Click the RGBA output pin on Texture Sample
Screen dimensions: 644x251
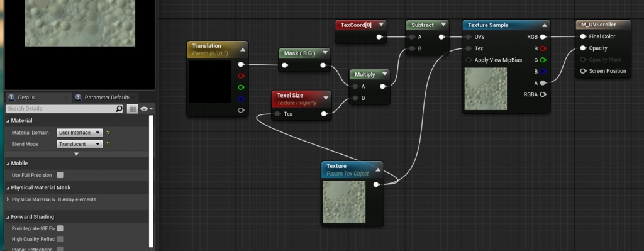543,94
